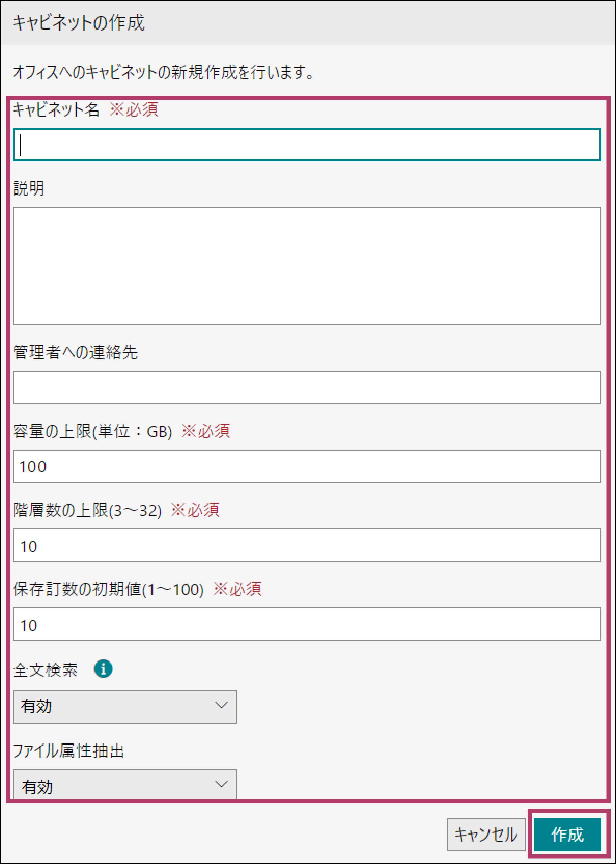Viewport: 616px width, 864px height.
Task: Click the 容量の上限(単位：GB) label
Action: [93, 432]
